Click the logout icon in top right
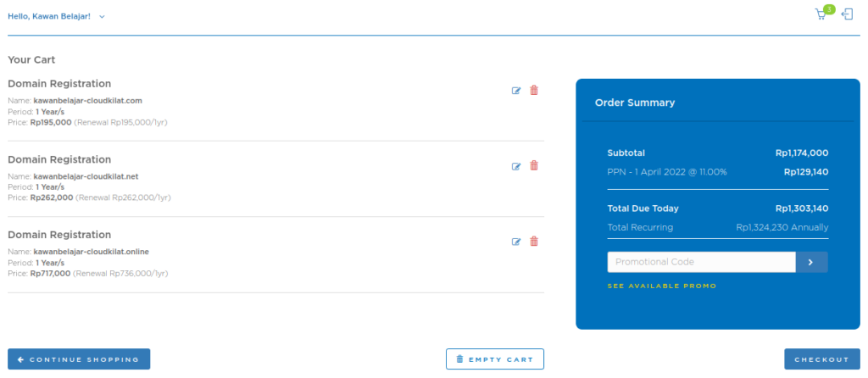This screenshot has height=378, width=868. (846, 14)
